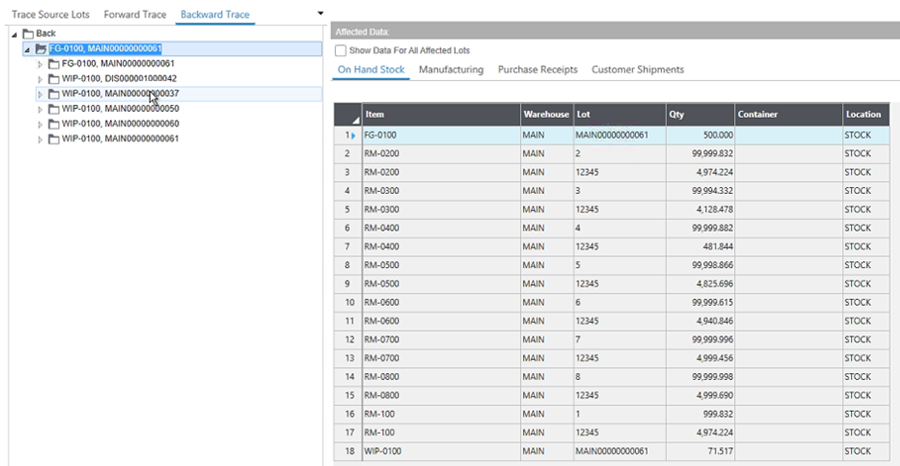
Task: Click folder icon of WIP-0100, DIS000001000042
Action: point(54,78)
